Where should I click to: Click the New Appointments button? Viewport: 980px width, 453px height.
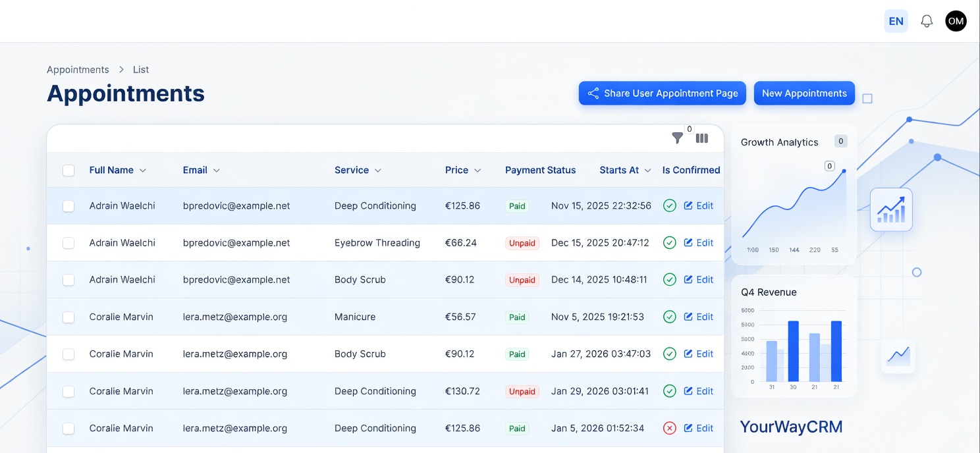804,93
